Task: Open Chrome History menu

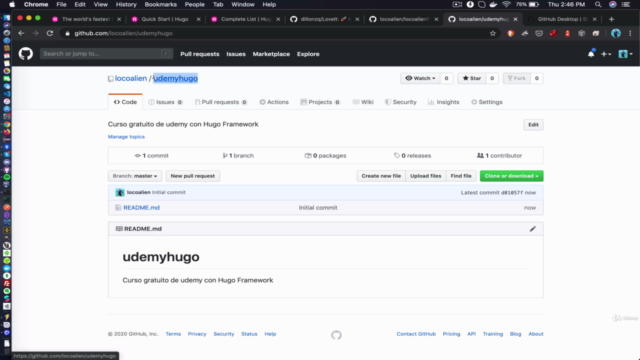Action: 126,4
